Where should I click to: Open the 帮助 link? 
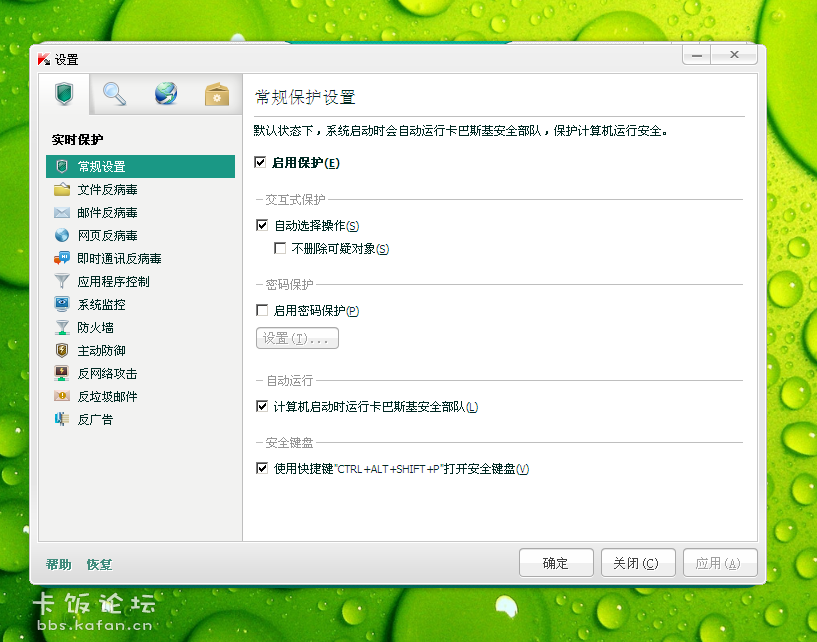(x=58, y=564)
